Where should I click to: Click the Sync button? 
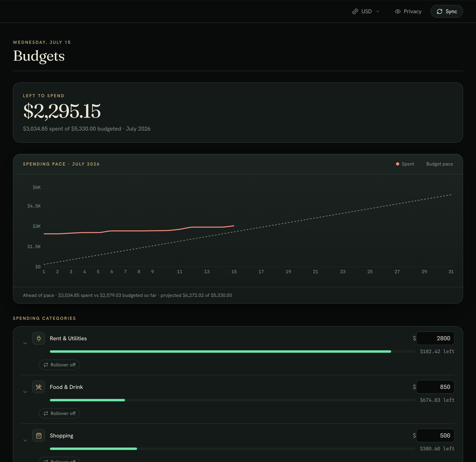447,11
